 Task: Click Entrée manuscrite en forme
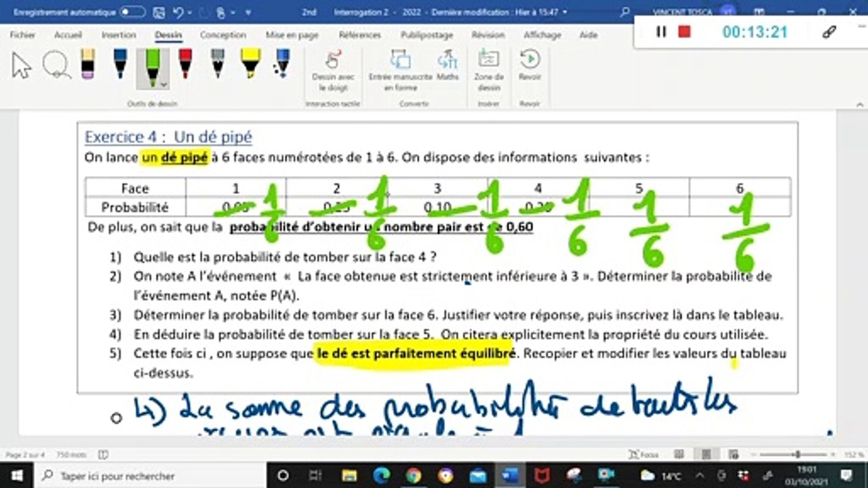pyautogui.click(x=401, y=70)
